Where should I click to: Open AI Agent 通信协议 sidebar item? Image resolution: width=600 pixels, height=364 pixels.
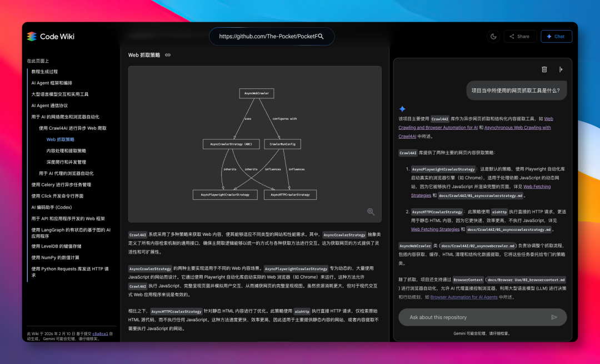[49, 105]
